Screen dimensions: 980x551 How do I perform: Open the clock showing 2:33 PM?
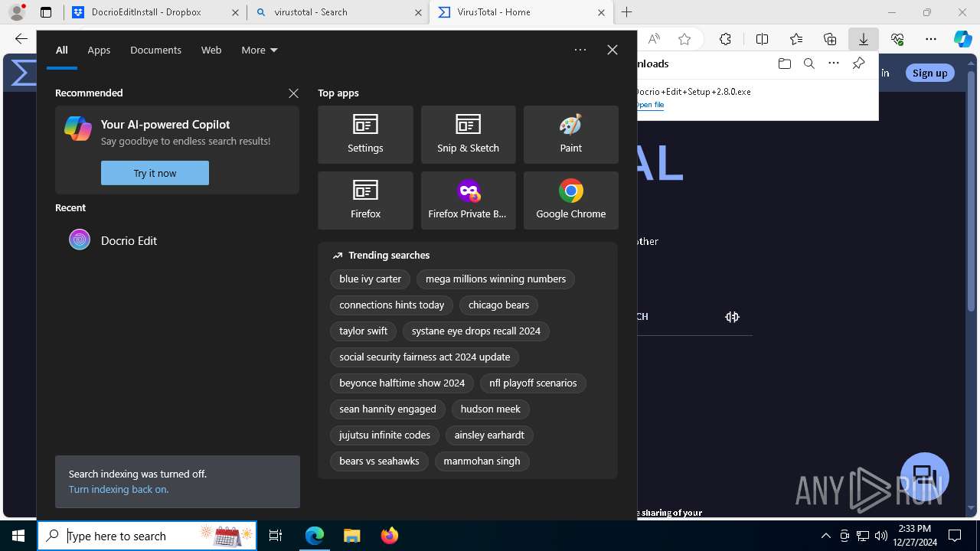(914, 536)
